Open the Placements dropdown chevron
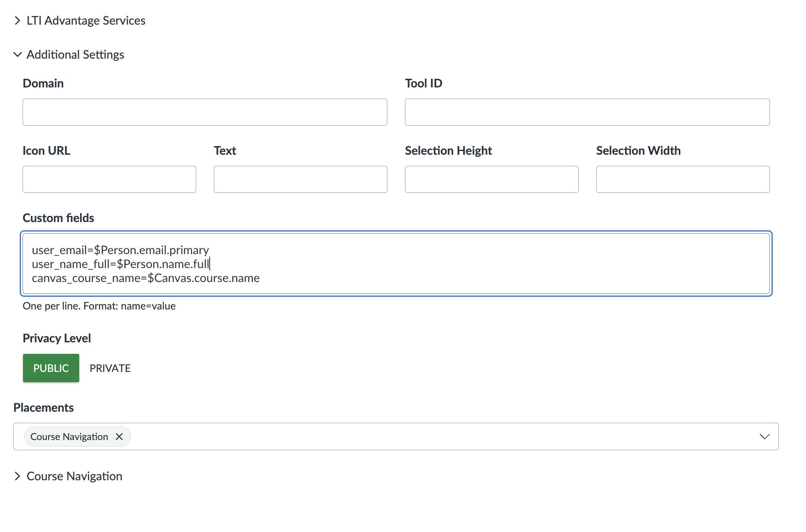Viewport: 806px width, 532px height. tap(765, 436)
